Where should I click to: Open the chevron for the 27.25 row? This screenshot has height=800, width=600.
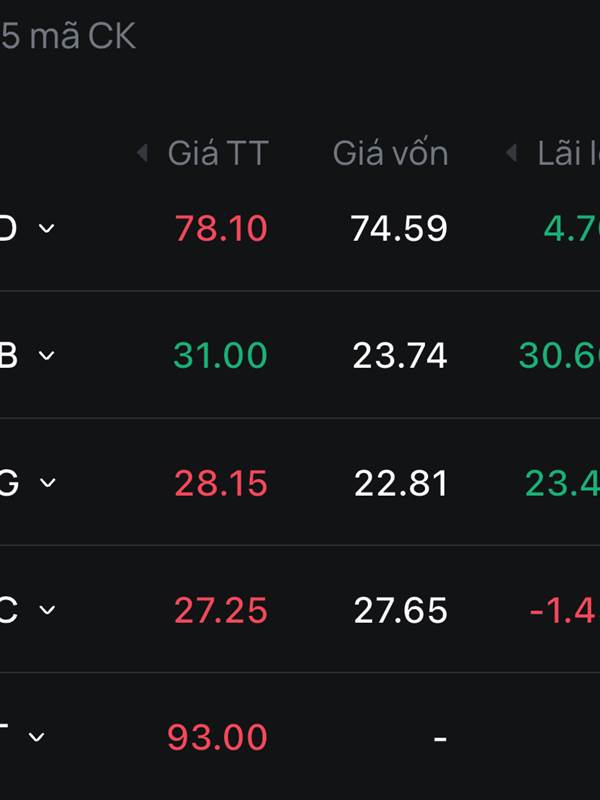point(46,610)
